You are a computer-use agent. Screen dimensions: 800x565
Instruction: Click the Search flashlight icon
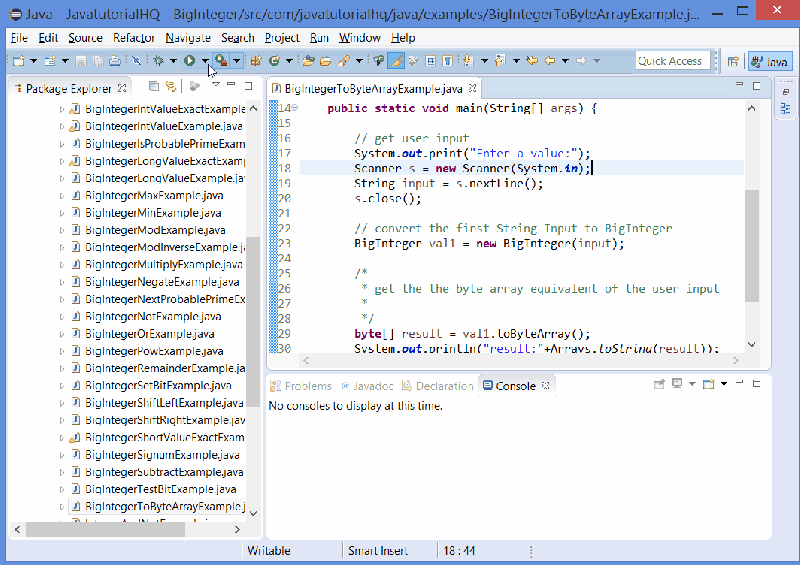tap(344, 61)
